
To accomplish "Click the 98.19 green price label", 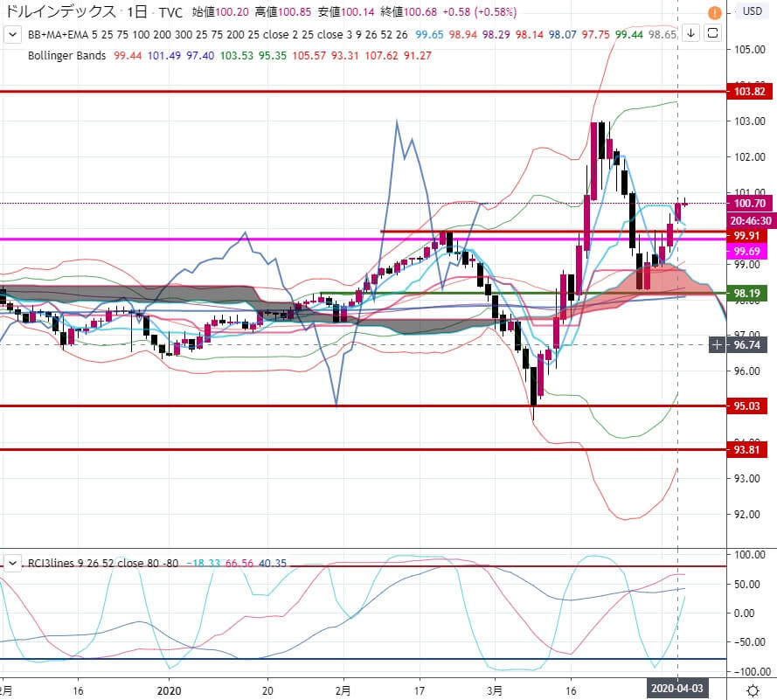I will click(x=746, y=294).
